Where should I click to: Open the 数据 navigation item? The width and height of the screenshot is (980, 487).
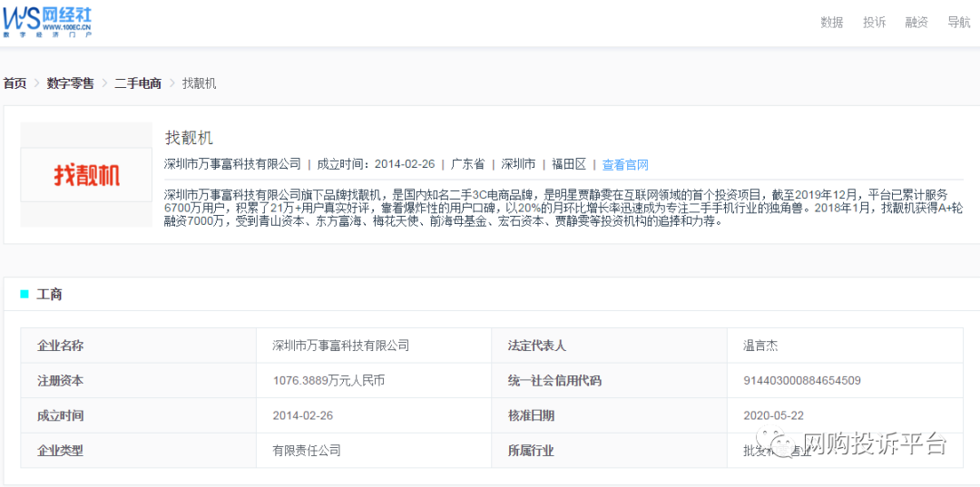(x=832, y=23)
